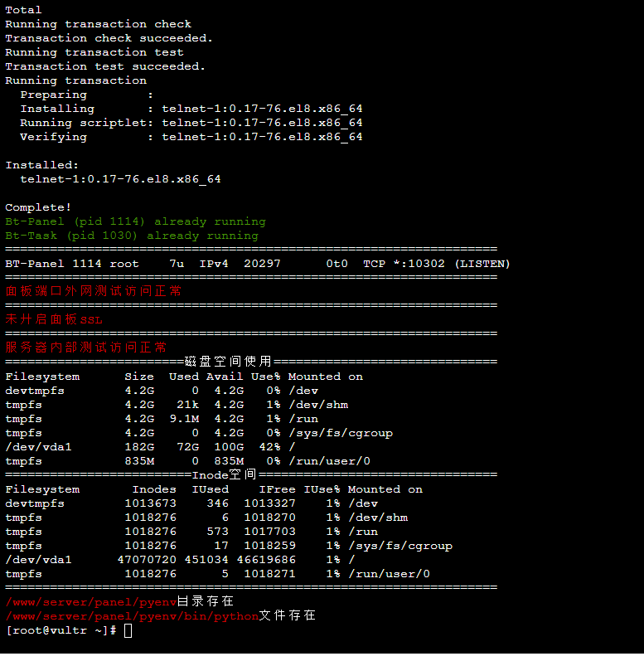Click the red 未开启面板SSL message
Viewport: 644px width, 666px height.
(54, 319)
